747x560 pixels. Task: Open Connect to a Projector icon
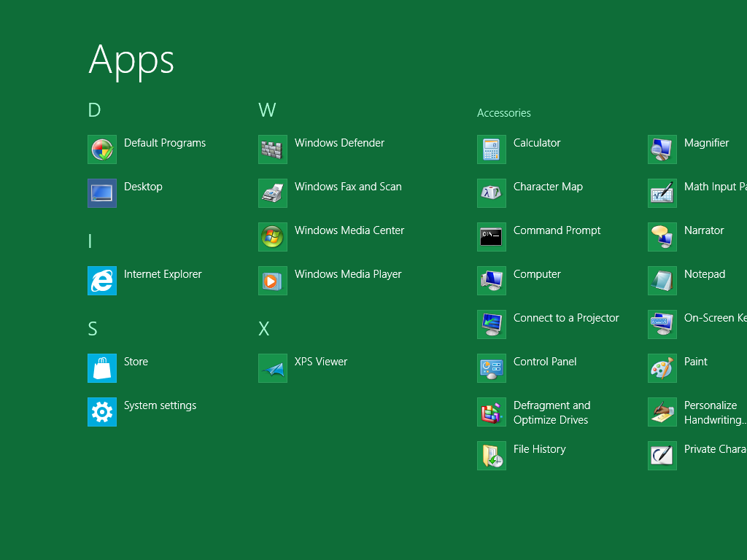coord(491,324)
